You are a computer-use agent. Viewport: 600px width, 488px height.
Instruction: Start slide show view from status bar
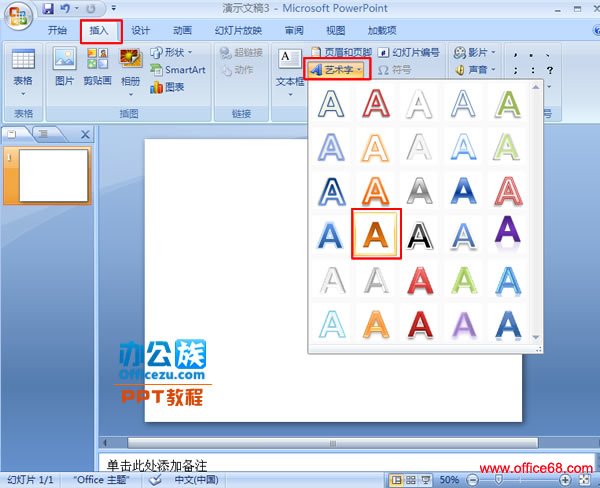point(426,480)
